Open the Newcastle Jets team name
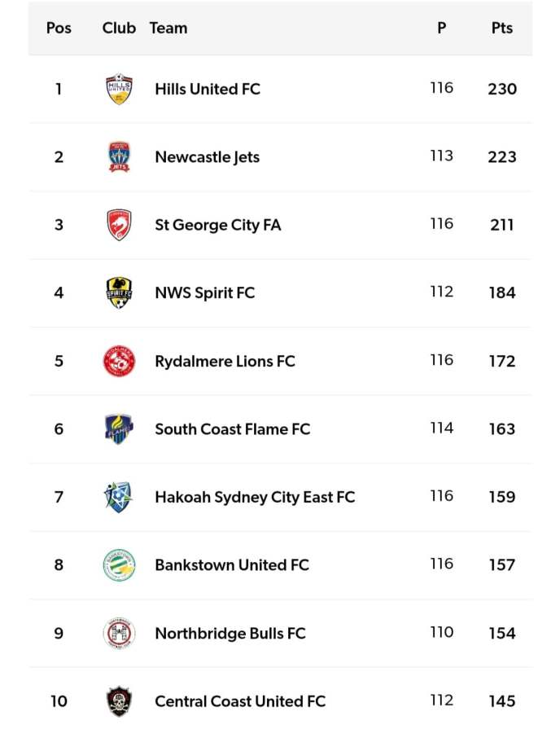 point(207,156)
